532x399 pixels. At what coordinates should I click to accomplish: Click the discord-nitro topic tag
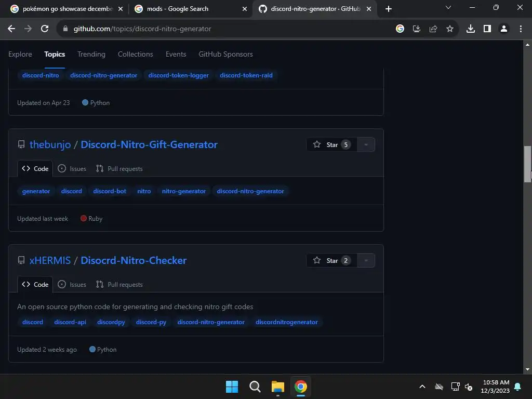pyautogui.click(x=41, y=75)
